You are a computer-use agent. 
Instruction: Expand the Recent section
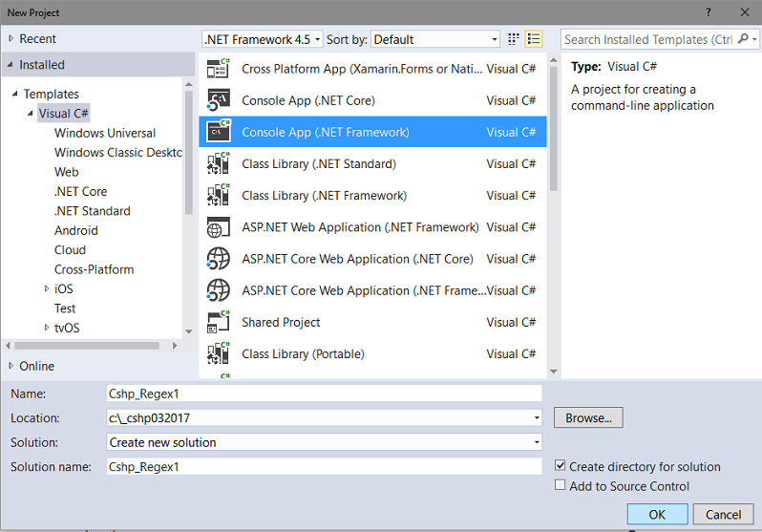click(11, 38)
